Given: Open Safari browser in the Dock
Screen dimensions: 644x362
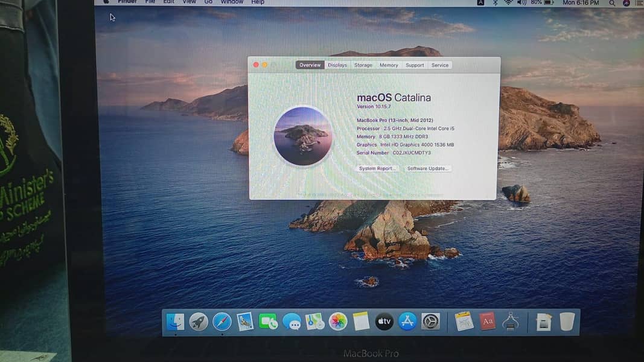Looking at the screenshot, I should click(x=222, y=322).
